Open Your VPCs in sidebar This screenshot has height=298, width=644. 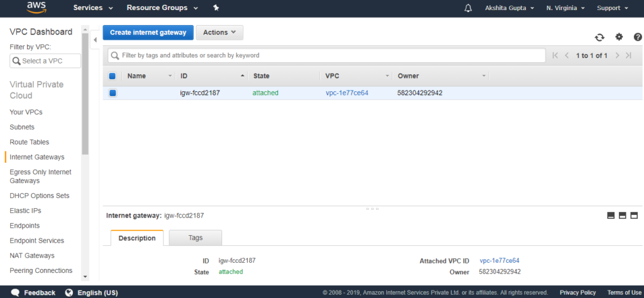pos(26,112)
